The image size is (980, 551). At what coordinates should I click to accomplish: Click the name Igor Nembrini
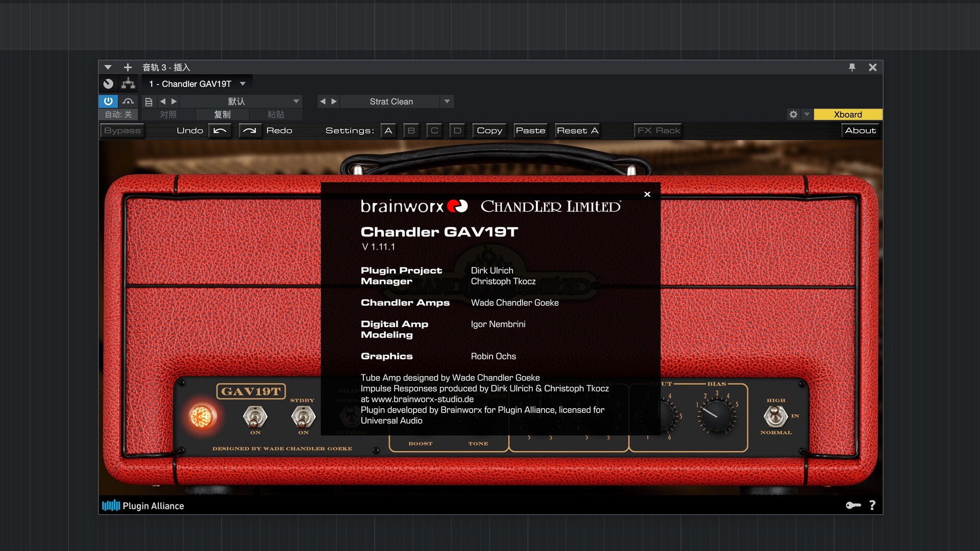pos(498,324)
